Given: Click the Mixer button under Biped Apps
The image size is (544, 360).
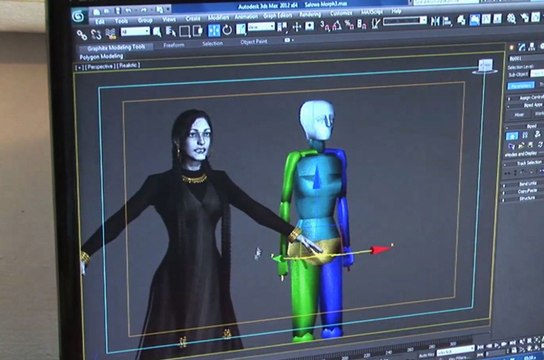Looking at the screenshot, I should pyautogui.click(x=519, y=115).
